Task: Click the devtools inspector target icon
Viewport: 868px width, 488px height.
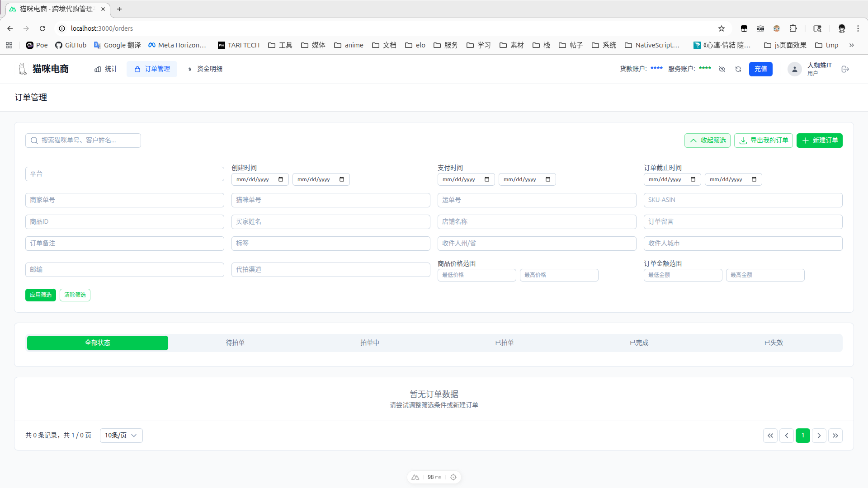Action: pos(453,477)
